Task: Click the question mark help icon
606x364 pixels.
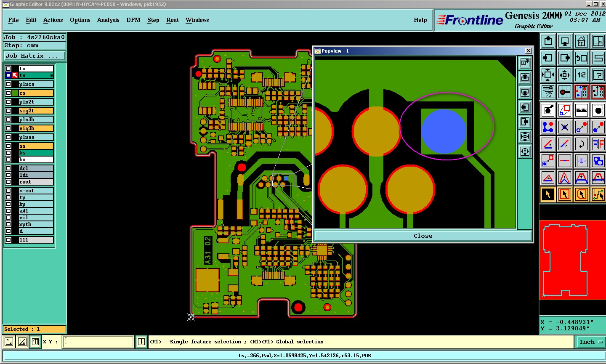Action: click(x=598, y=75)
